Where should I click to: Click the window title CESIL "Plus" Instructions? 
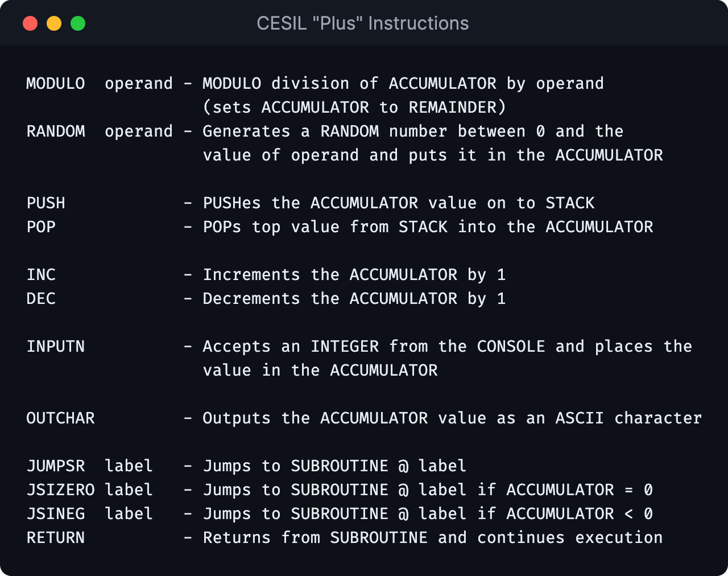point(363,23)
